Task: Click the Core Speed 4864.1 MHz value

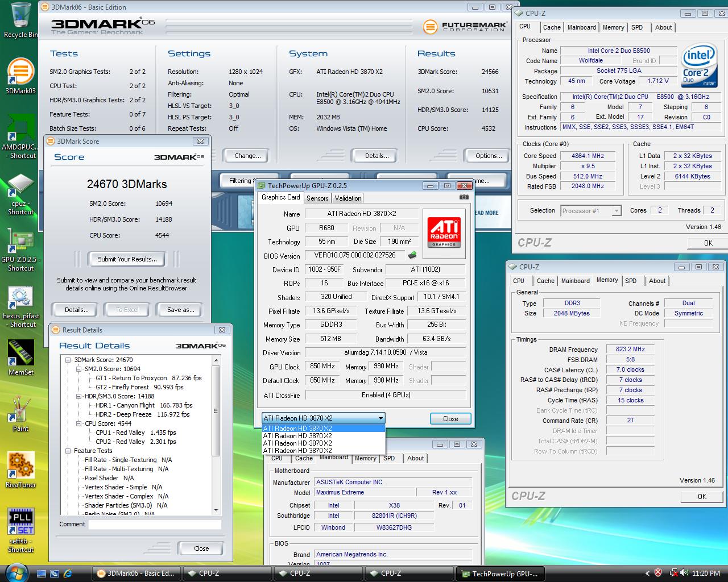Action: pos(588,156)
